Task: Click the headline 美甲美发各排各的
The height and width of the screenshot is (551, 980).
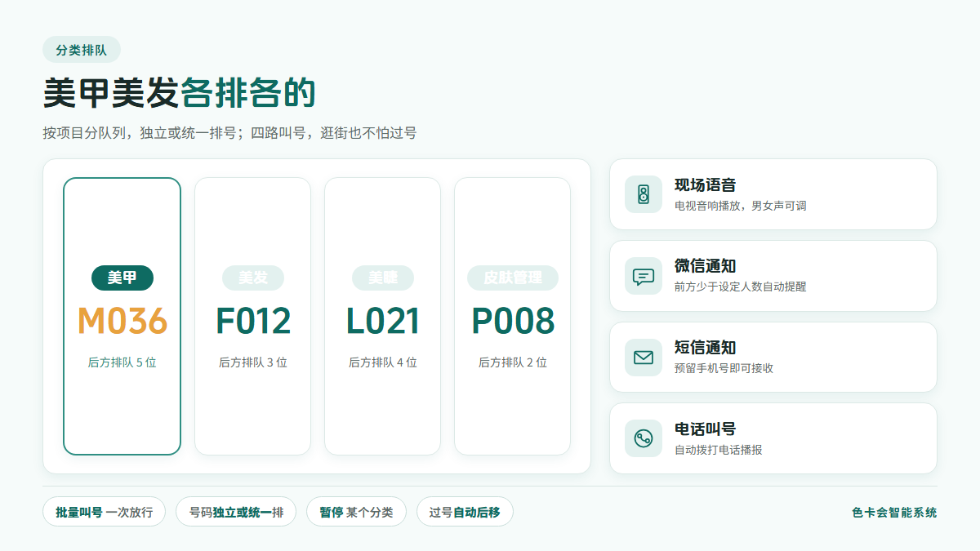Action: [180, 93]
